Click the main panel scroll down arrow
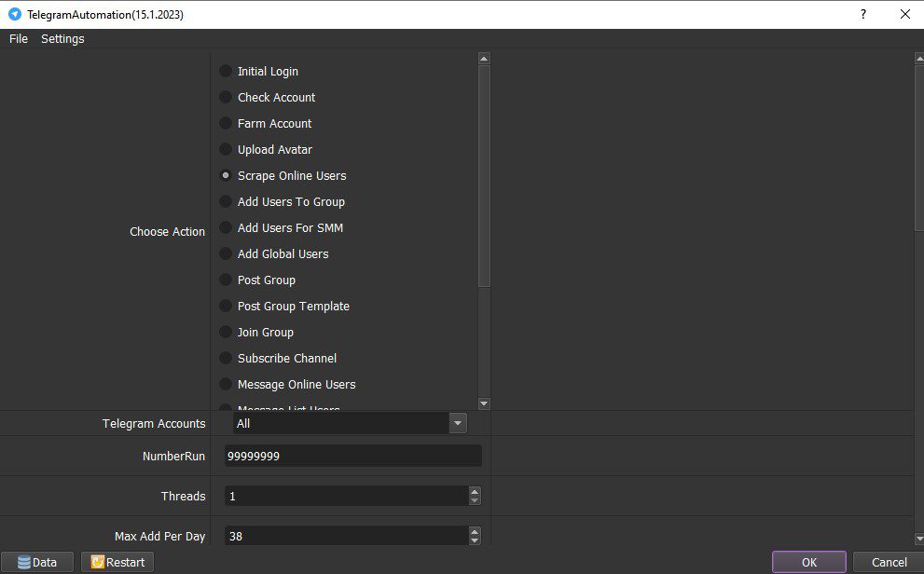 pos(919,539)
